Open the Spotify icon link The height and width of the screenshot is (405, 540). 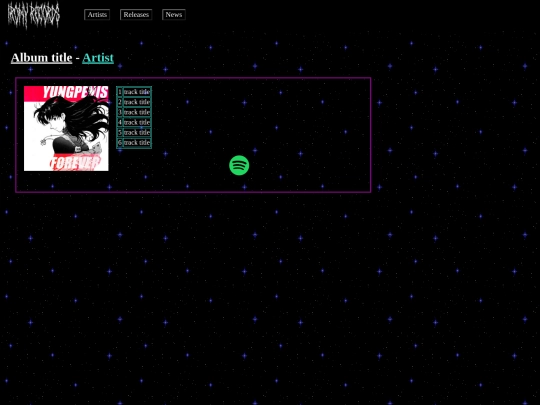pos(239,165)
